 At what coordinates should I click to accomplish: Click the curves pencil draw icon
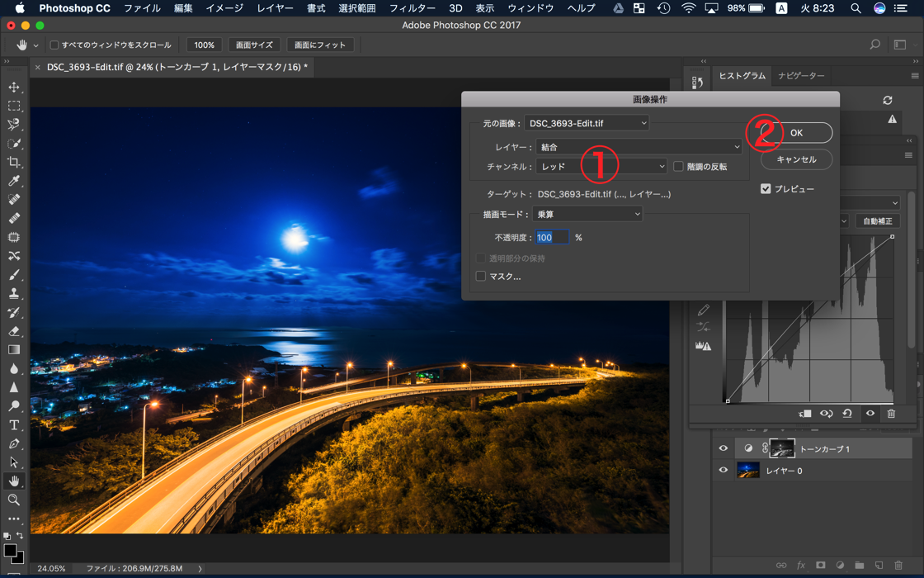pyautogui.click(x=704, y=310)
